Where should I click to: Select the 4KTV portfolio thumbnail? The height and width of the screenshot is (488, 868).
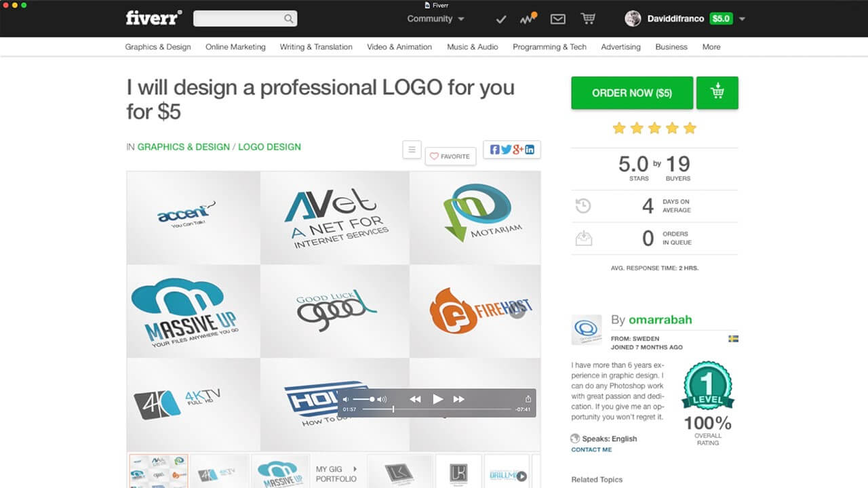tap(219, 471)
